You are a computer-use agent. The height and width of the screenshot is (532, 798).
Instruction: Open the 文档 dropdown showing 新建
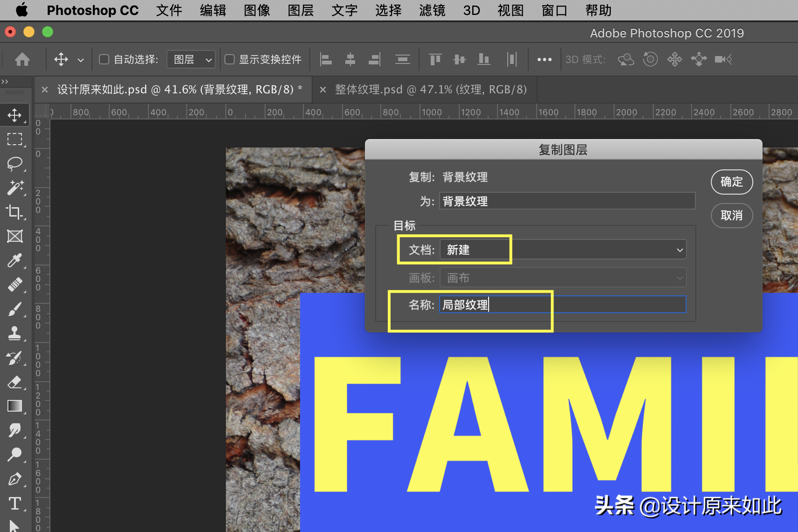pyautogui.click(x=563, y=250)
